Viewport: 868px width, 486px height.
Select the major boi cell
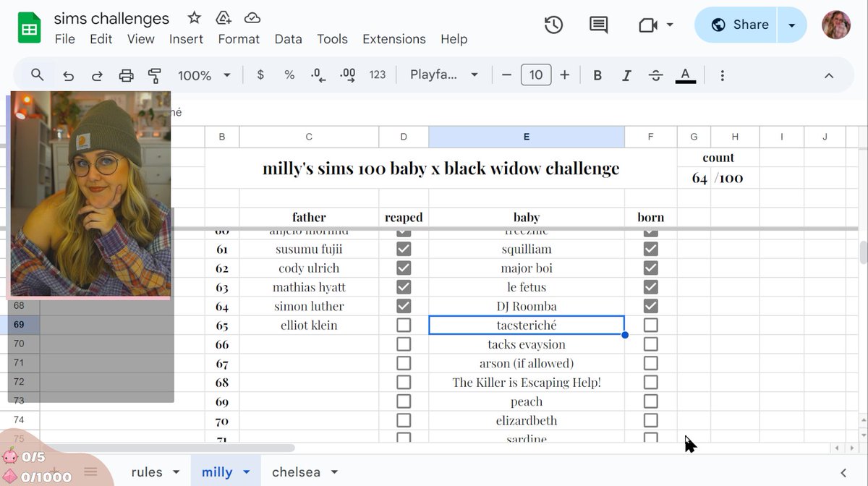tap(527, 268)
